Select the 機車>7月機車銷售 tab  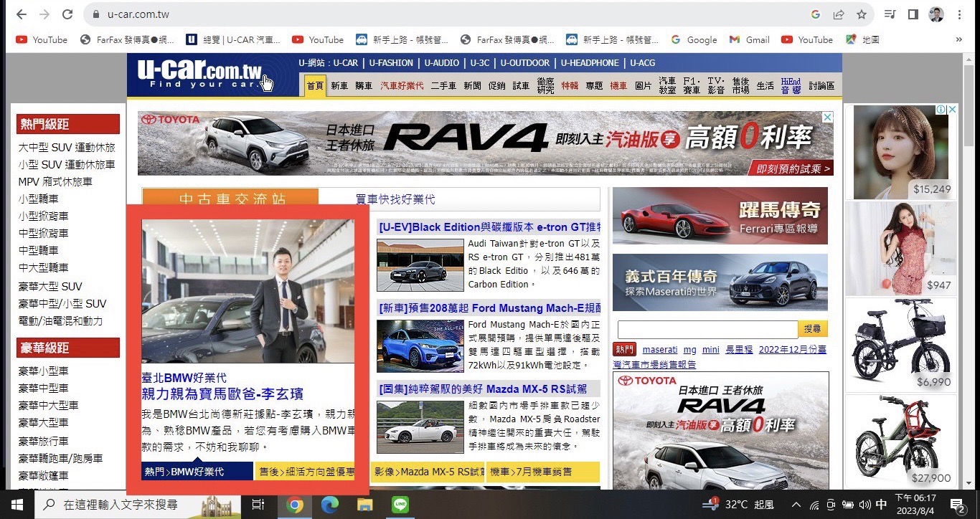coord(543,472)
